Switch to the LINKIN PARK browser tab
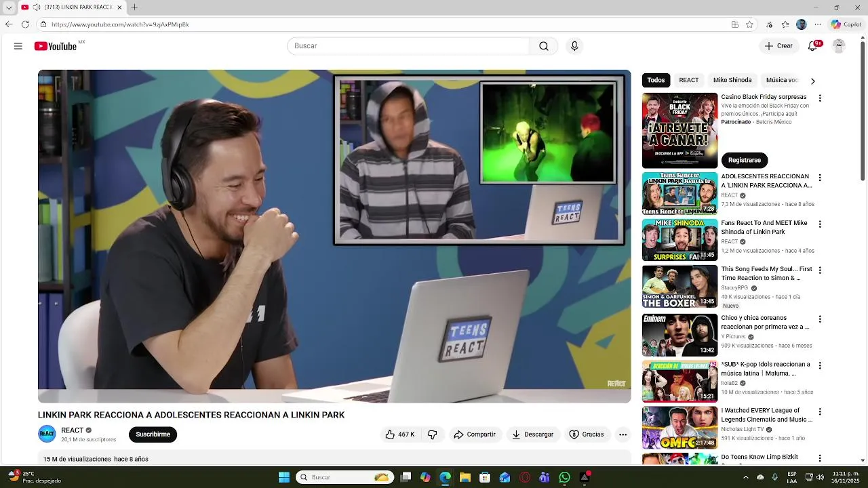Screen dimensions: 868x488 click(73, 7)
